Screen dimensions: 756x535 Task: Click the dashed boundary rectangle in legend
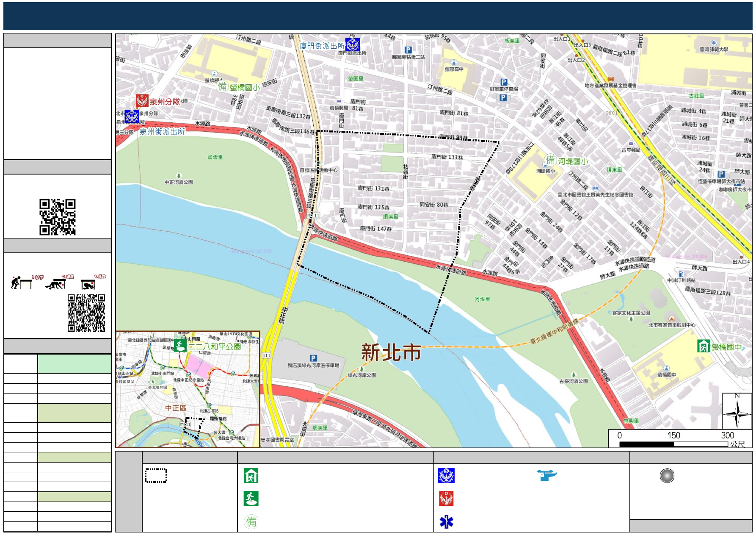click(156, 475)
